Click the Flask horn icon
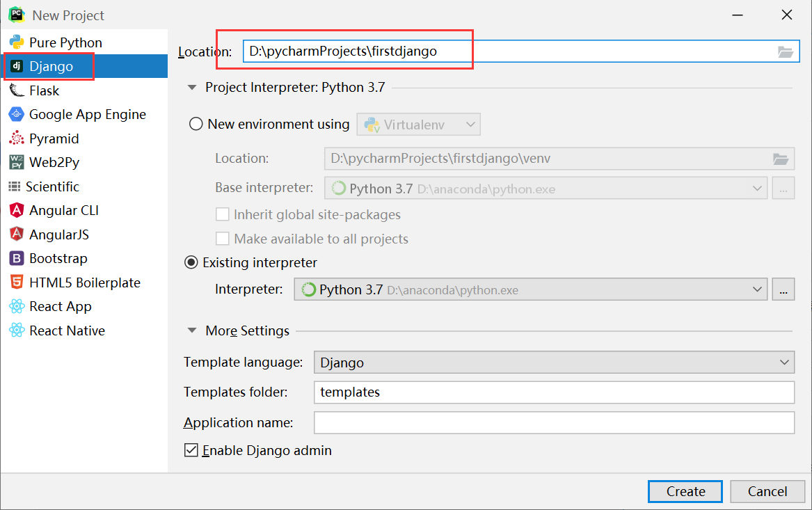 (17, 90)
